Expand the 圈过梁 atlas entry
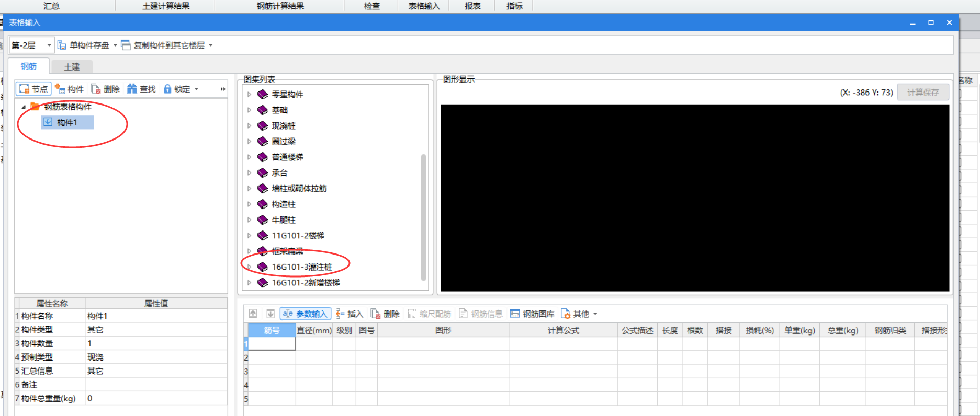Screen dimensions: 980x416 (x=249, y=142)
